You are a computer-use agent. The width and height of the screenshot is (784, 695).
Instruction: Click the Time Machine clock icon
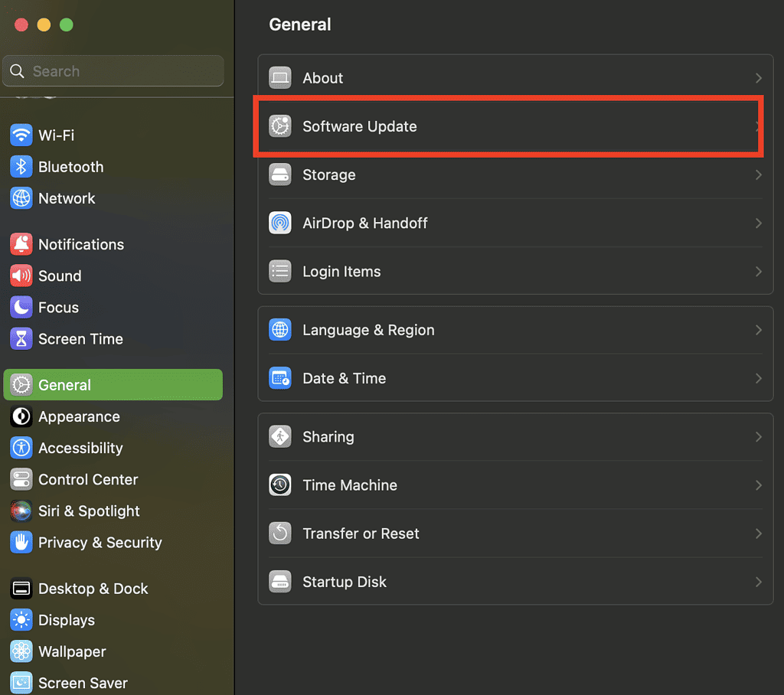280,485
